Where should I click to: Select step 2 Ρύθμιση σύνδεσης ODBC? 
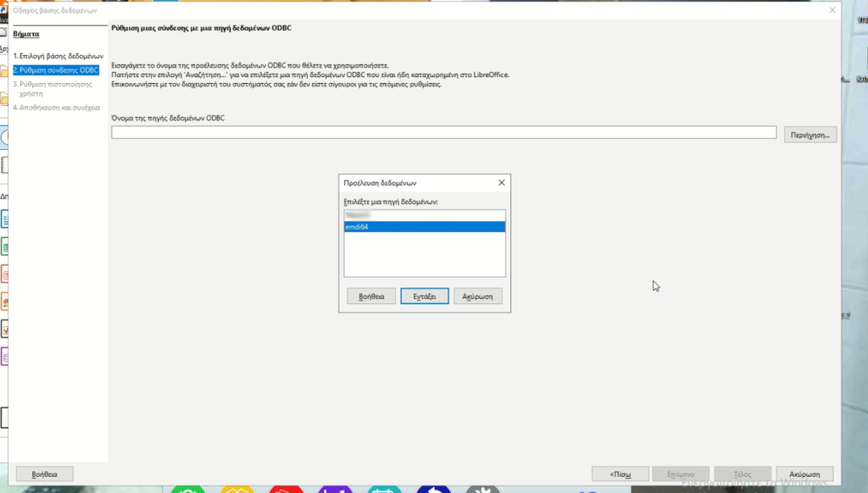click(x=56, y=70)
